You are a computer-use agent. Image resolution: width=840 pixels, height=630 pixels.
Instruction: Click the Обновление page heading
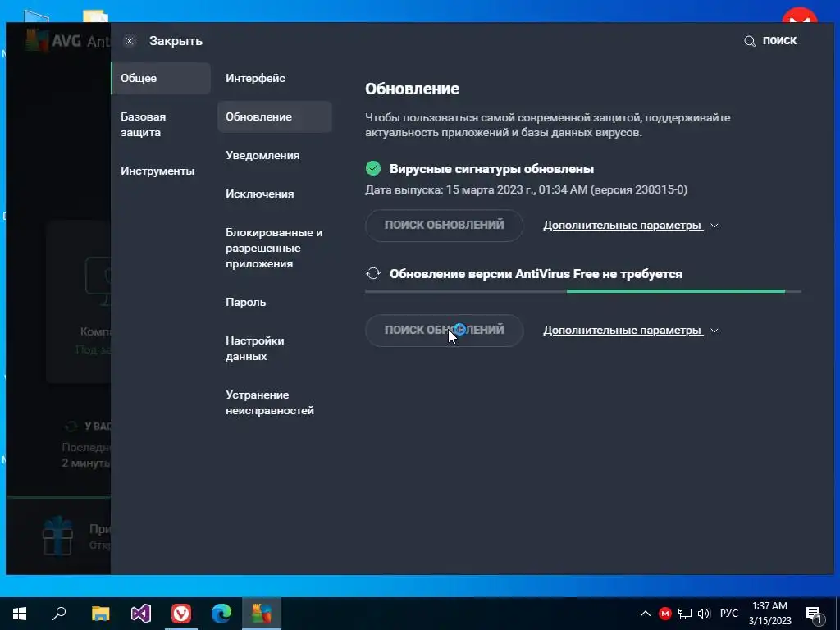tap(412, 89)
